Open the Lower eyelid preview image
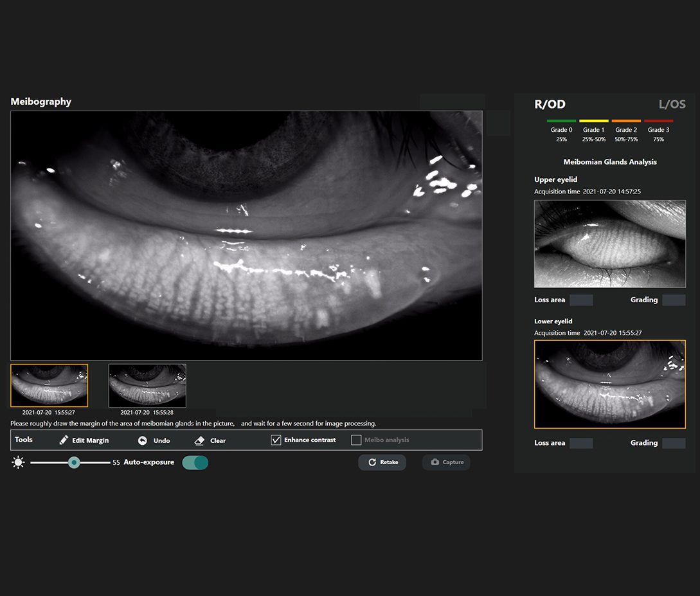Image resolution: width=700 pixels, height=596 pixels. point(609,384)
